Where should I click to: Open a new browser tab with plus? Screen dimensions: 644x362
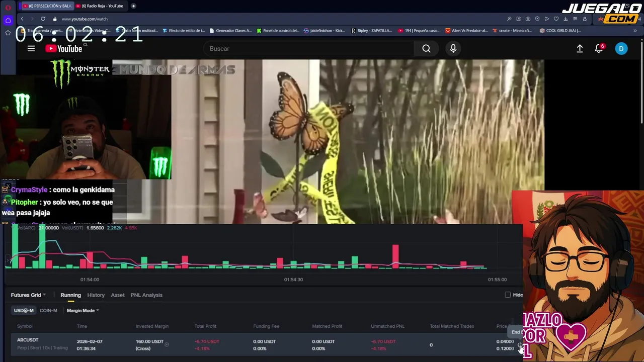(x=133, y=6)
